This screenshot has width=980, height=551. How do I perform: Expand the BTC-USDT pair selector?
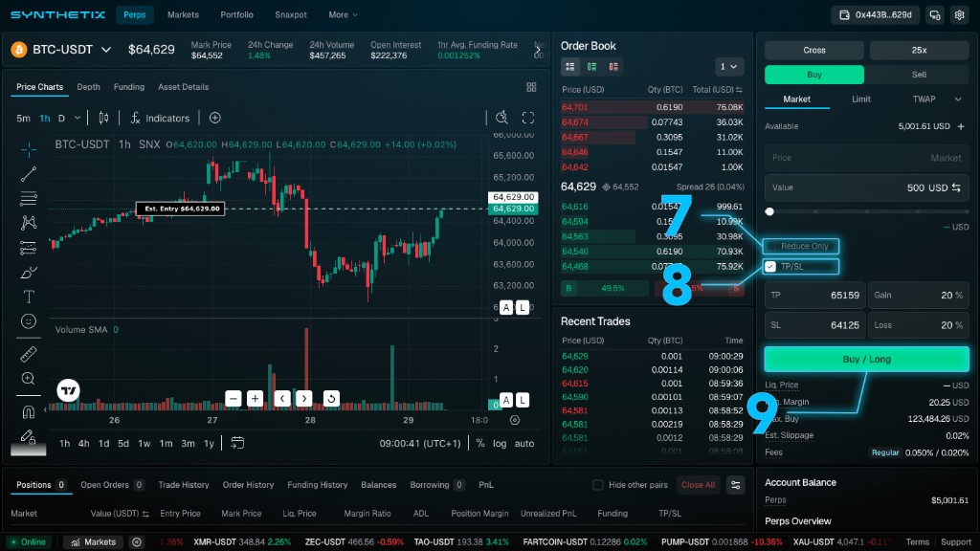pos(106,50)
